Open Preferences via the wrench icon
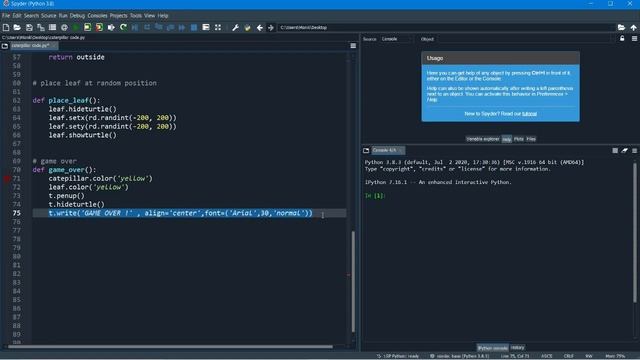Image resolution: width=640 pixels, height=360 pixels. [235, 27]
